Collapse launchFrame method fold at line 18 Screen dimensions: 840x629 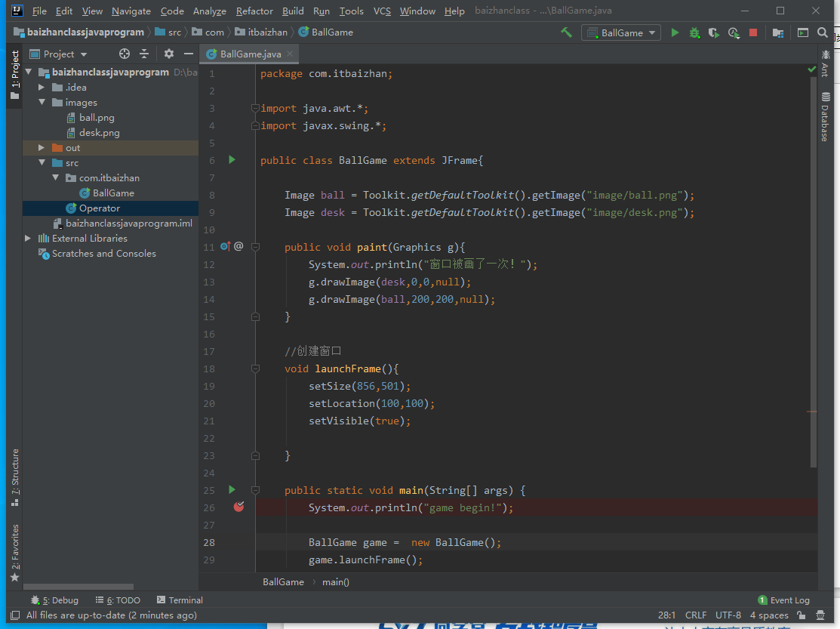tap(256, 368)
